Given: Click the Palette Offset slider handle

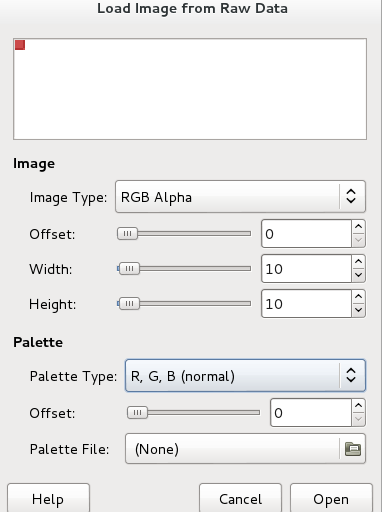Looking at the screenshot, I should tap(137, 413).
